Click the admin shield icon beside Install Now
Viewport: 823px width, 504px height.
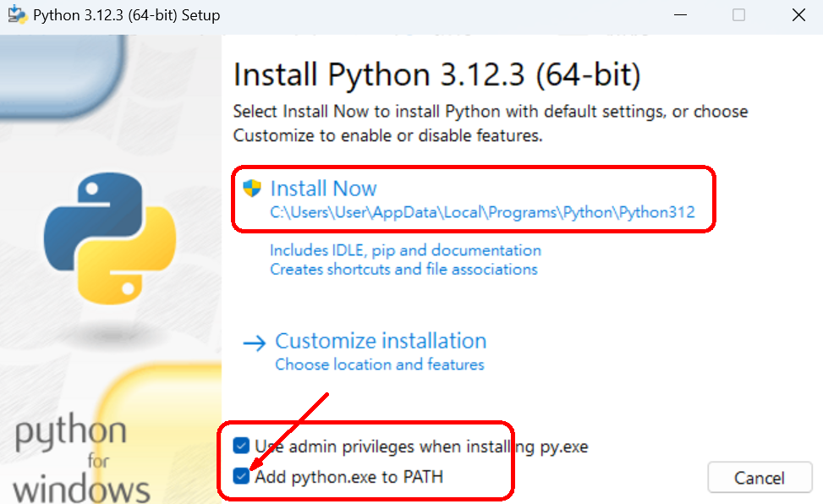252,188
